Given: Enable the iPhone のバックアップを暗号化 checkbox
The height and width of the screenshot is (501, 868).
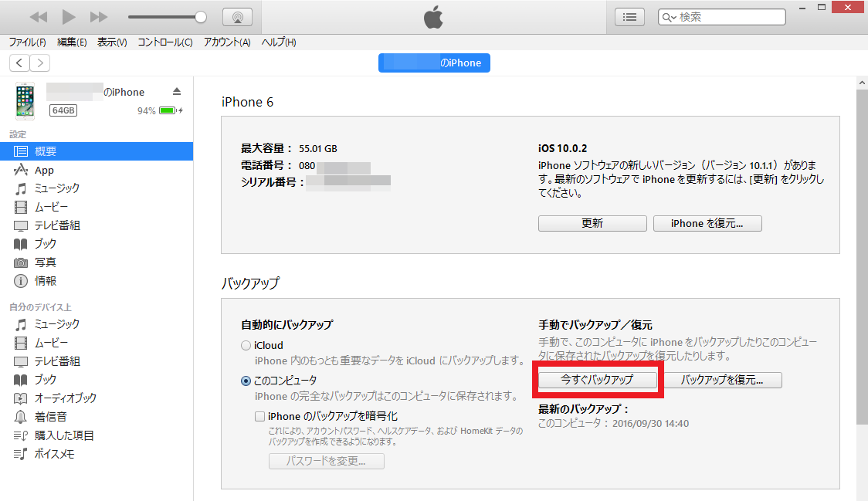Looking at the screenshot, I should 259,416.
